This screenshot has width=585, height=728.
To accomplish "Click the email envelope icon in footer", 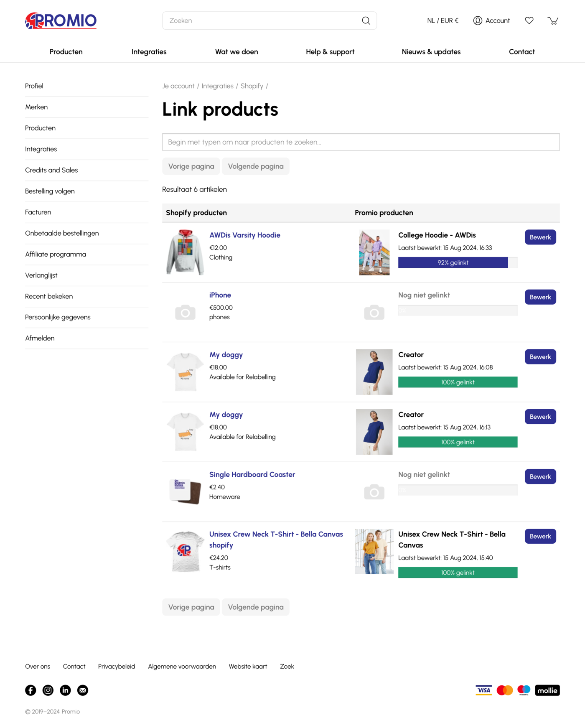I will tap(83, 690).
